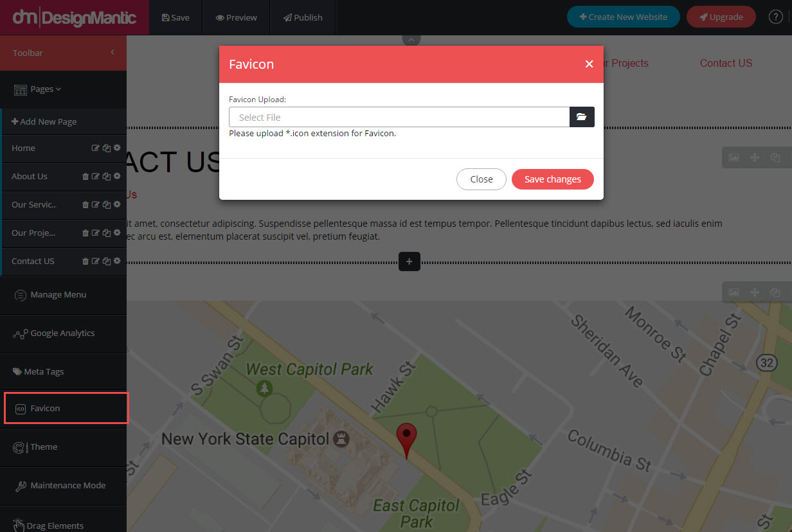Click the Publish button in top bar

click(303, 17)
